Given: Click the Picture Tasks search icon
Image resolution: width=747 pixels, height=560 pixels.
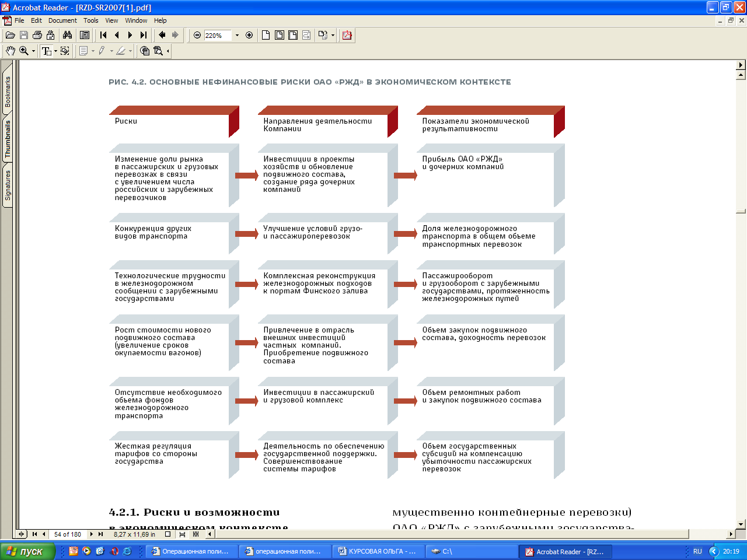Looking at the screenshot, I should click(158, 51).
